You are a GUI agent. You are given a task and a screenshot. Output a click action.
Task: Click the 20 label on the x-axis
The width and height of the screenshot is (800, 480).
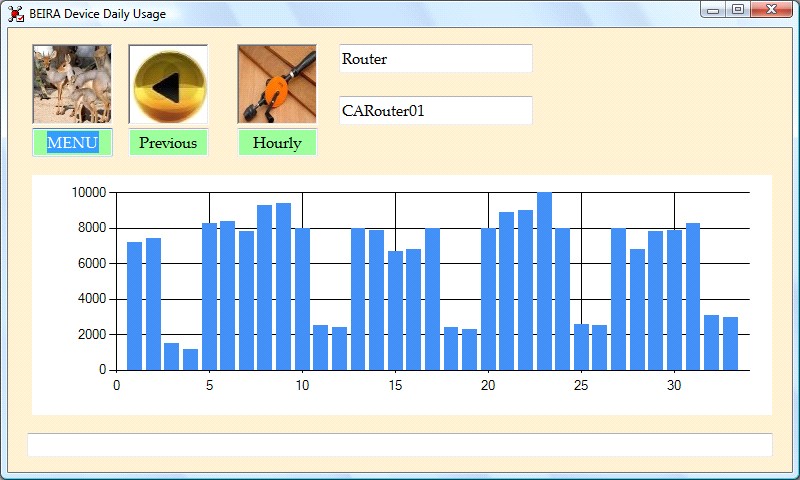(488, 386)
